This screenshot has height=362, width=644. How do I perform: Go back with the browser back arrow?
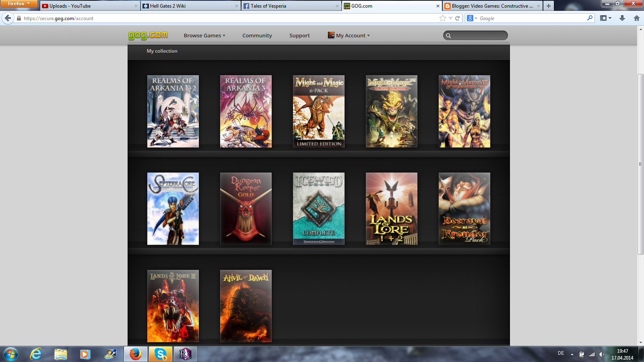pyautogui.click(x=8, y=18)
